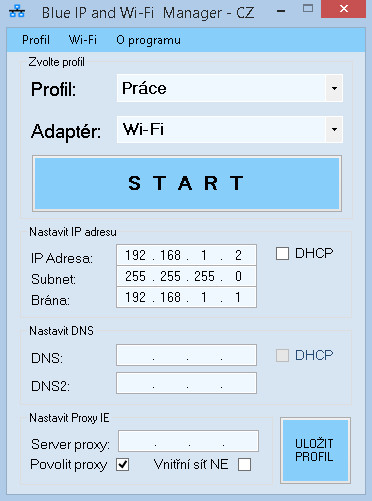Open the Wi-Fi menu
The height and width of the screenshot is (501, 372).
pos(83,40)
